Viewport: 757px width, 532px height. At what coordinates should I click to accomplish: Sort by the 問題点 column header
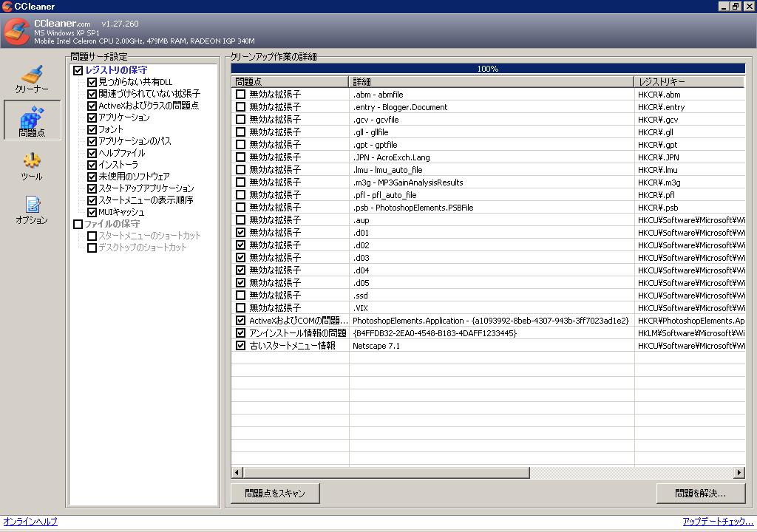point(290,81)
